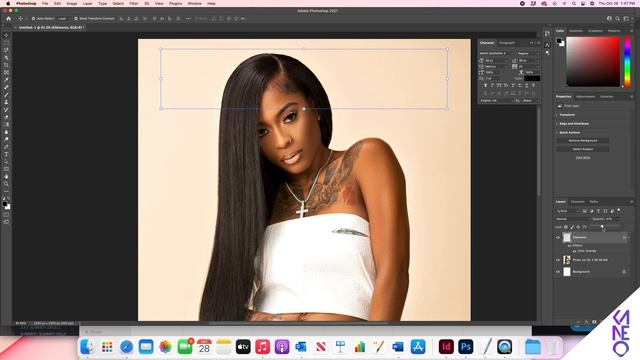The image size is (640, 360).
Task: Toggle Effects visibility under Elements layer
Action: pyautogui.click(x=569, y=246)
